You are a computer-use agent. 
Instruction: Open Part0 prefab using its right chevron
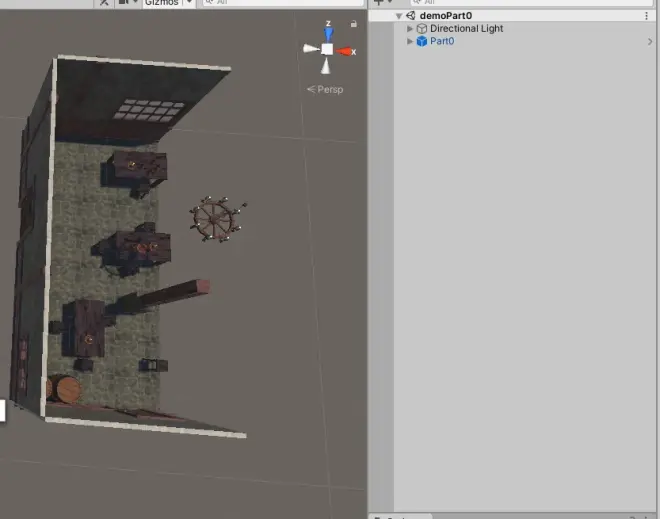pyautogui.click(x=650, y=42)
